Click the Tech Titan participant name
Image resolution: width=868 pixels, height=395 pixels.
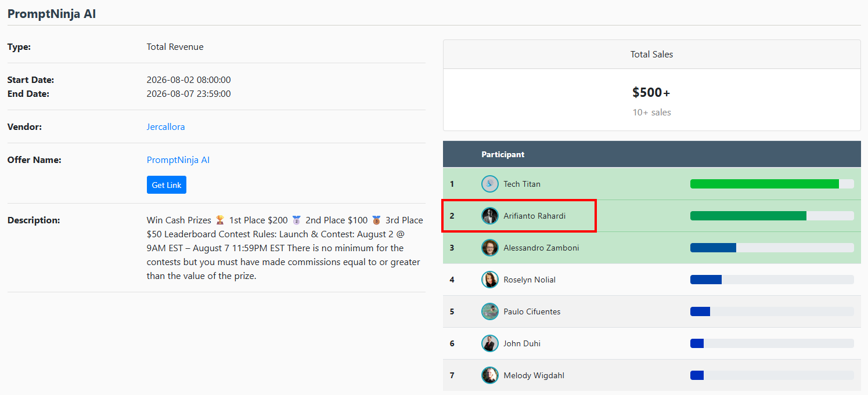click(x=522, y=184)
